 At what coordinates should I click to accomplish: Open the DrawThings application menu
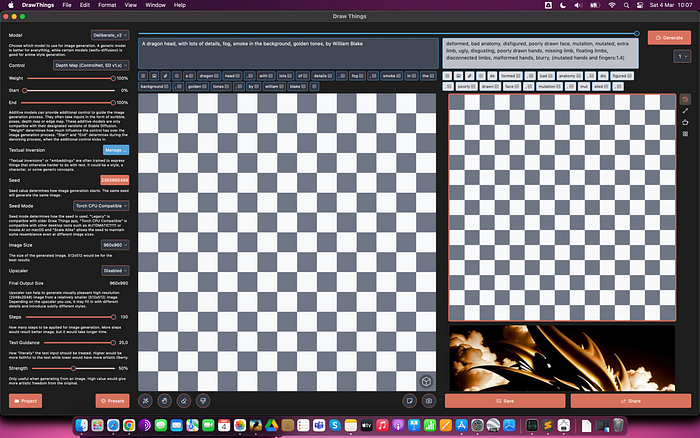click(x=38, y=5)
